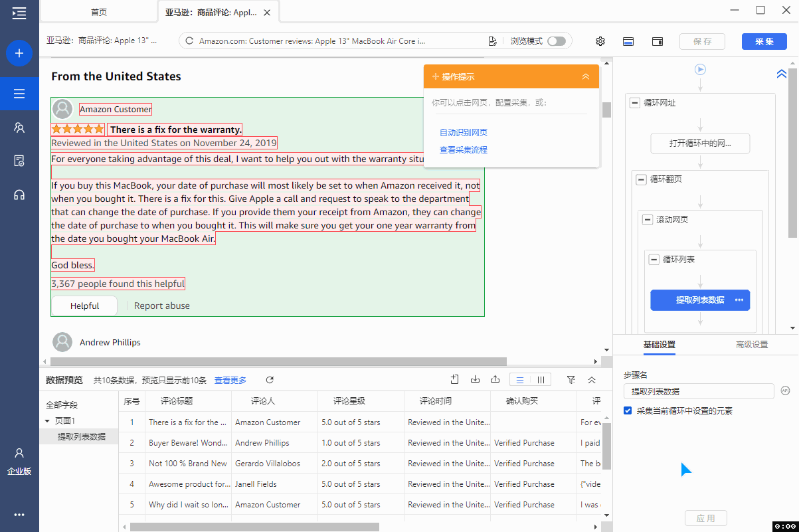Click the Amazon Customer reviewer name

coord(116,110)
